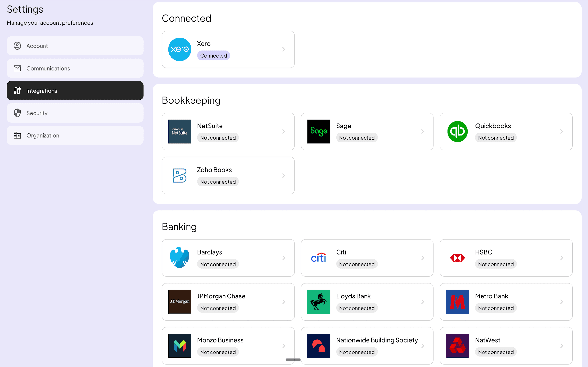Switch to Security settings section

(75, 113)
